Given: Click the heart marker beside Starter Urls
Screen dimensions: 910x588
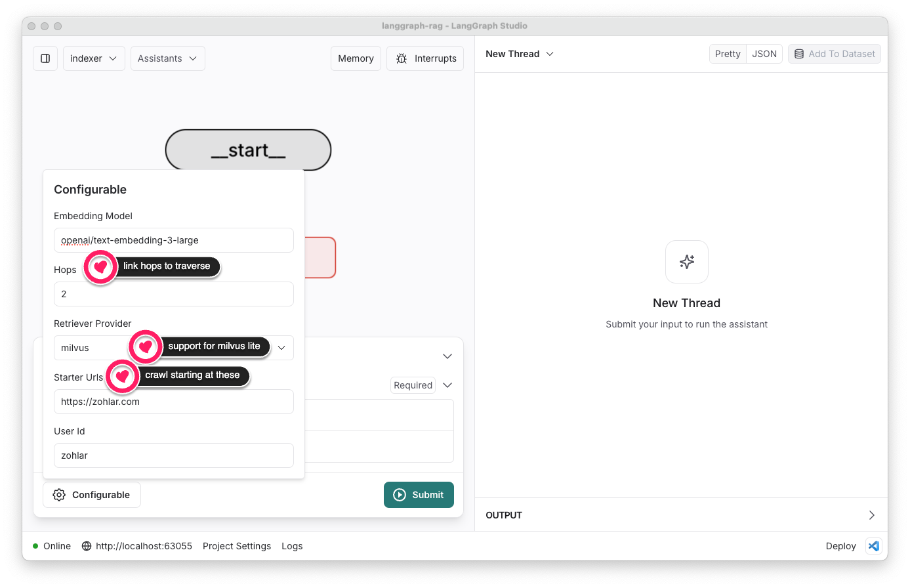Looking at the screenshot, I should tap(122, 375).
